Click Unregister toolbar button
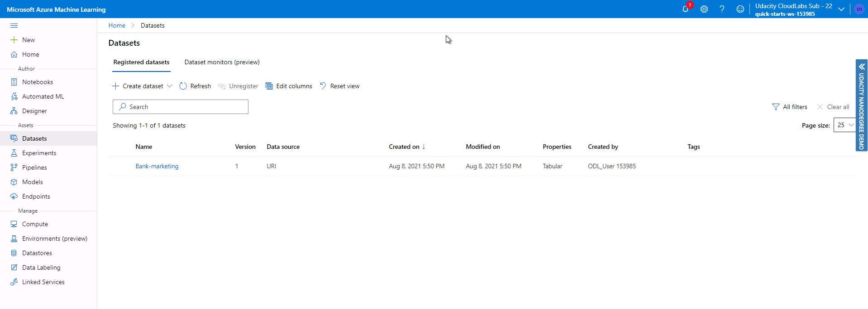 (x=238, y=86)
